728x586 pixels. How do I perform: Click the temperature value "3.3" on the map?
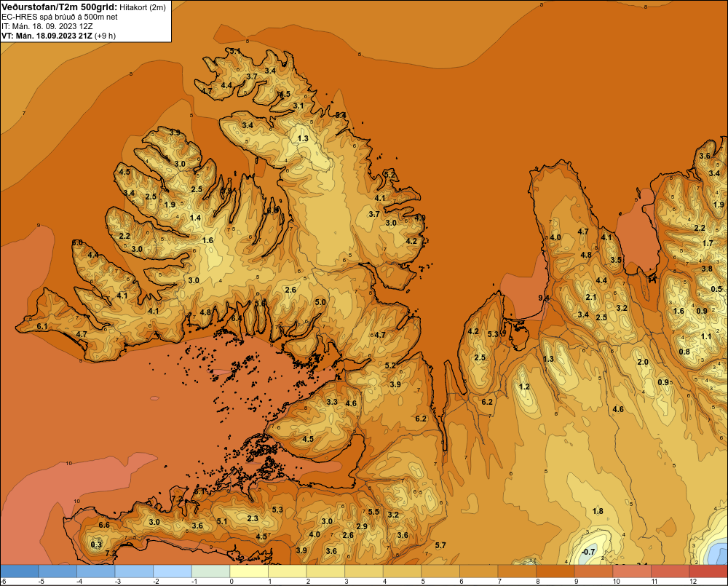(x=332, y=402)
